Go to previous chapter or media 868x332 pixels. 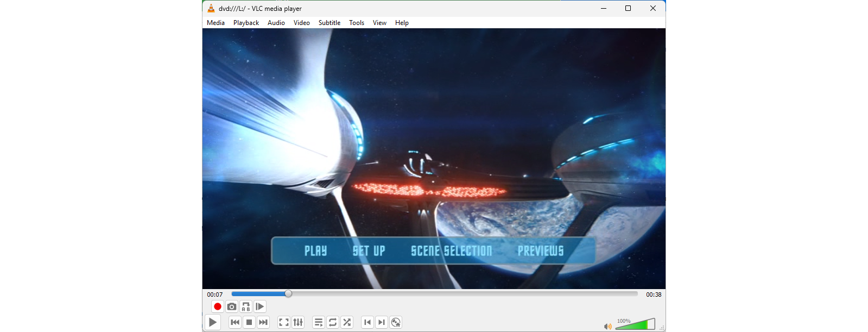[x=235, y=322]
